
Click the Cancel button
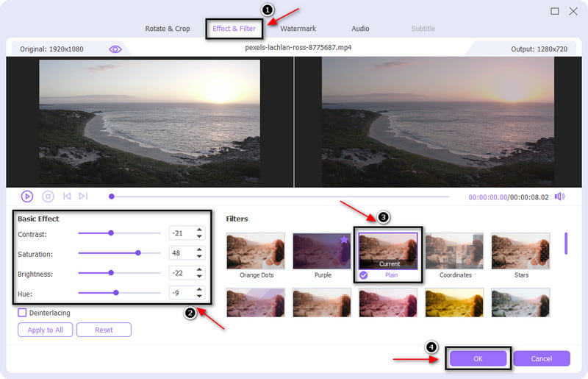tap(542, 358)
